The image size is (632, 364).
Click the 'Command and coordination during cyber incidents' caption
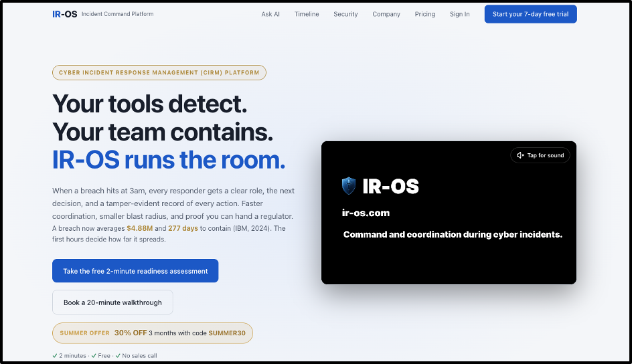453,234
